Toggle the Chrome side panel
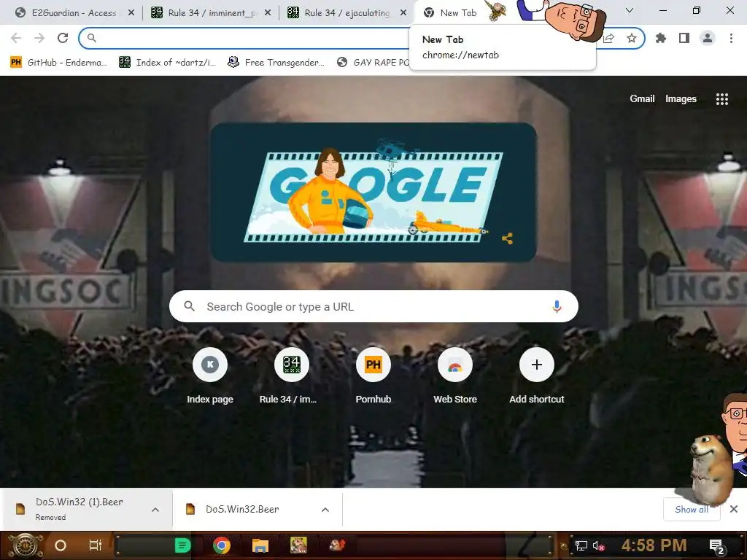The image size is (747, 560). pos(684,38)
